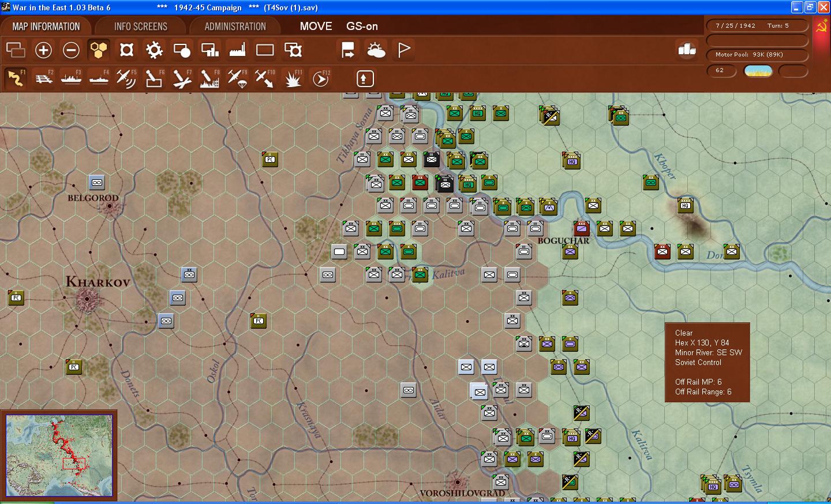Zoom in the map with plus icon

[x=43, y=50]
